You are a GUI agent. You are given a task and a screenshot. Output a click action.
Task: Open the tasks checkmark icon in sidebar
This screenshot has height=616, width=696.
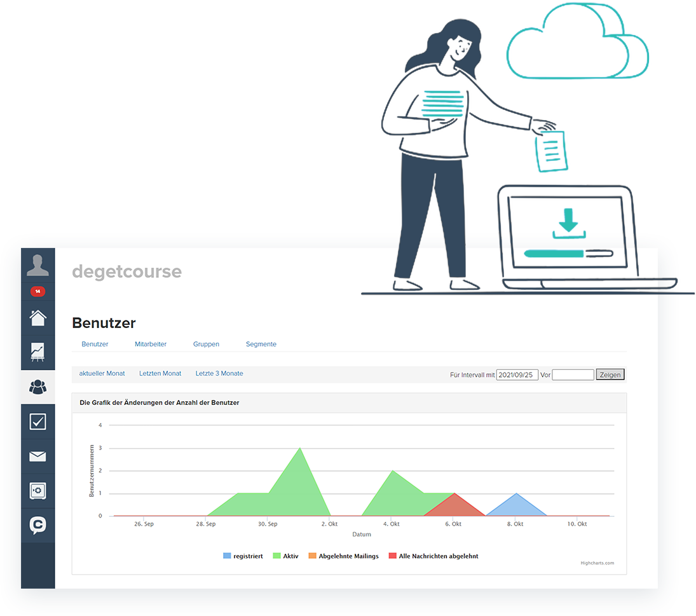(38, 421)
